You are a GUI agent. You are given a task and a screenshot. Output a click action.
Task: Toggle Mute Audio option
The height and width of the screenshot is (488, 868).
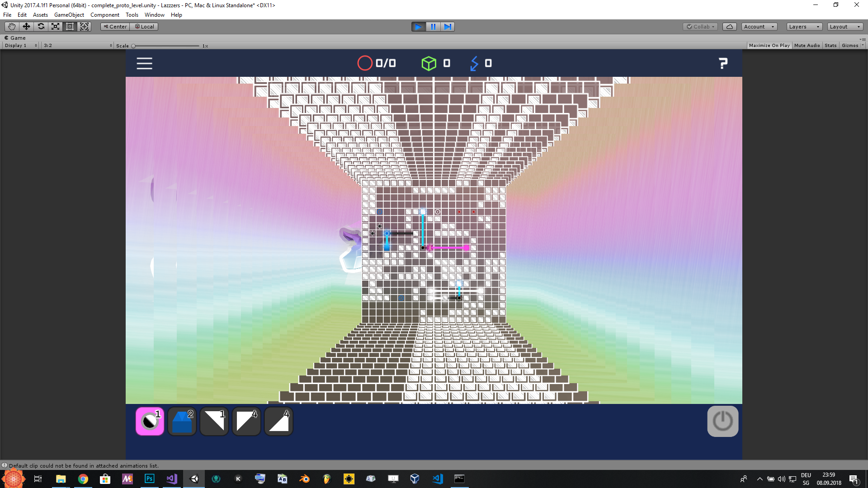click(x=807, y=46)
